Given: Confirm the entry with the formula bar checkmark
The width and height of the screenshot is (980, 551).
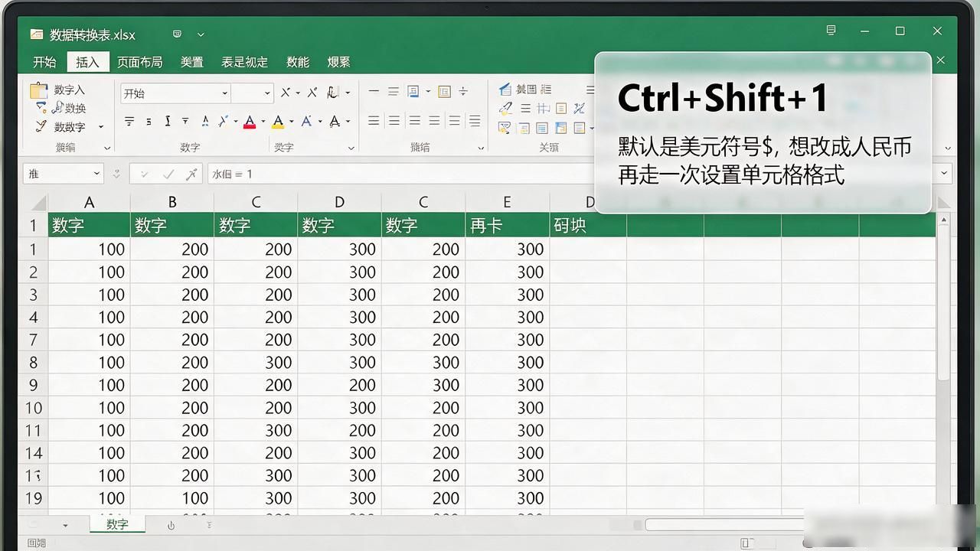Looking at the screenshot, I should (x=168, y=174).
